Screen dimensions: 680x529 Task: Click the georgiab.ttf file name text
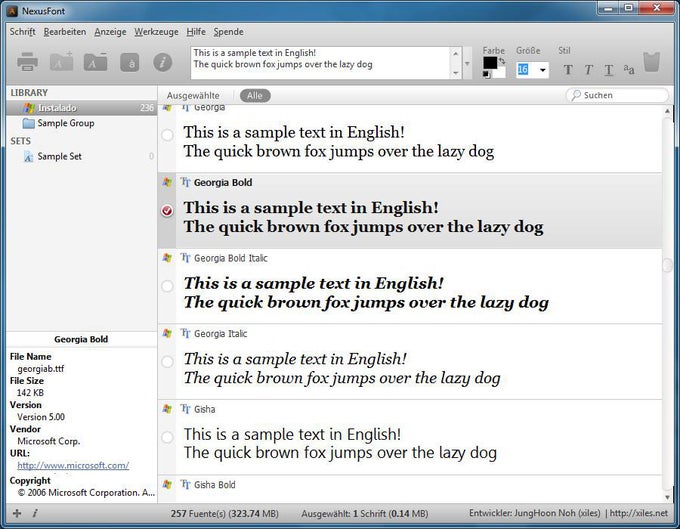(40, 369)
